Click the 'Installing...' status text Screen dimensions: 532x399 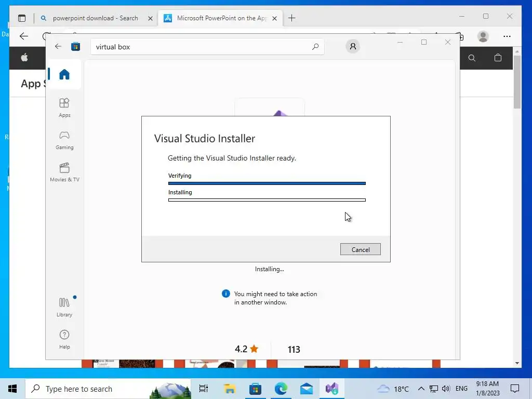270,269
